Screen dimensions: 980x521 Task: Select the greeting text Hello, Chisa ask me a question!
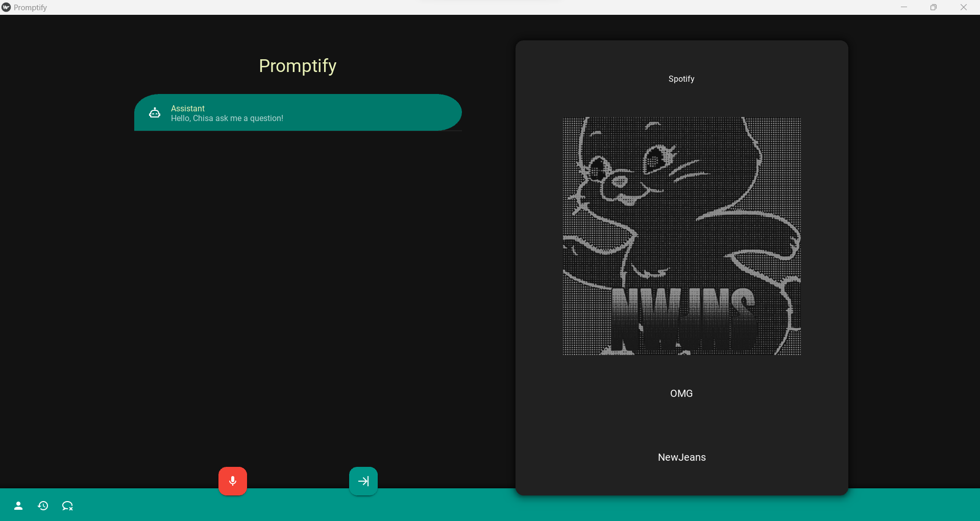227,118
